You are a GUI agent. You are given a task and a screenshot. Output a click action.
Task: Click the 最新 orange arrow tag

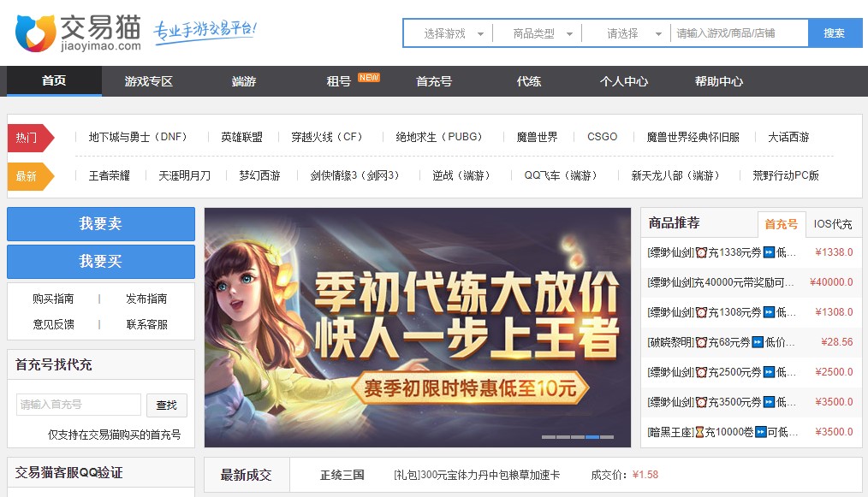point(31,176)
